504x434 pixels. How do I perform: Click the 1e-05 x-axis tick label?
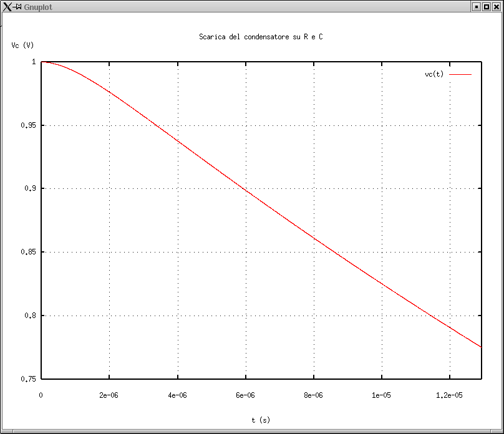coord(381,395)
